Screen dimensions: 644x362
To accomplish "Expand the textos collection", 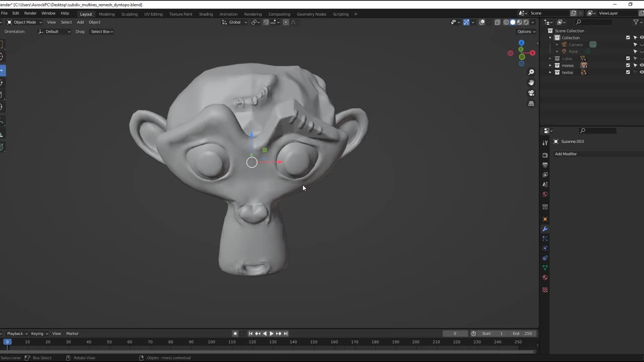I will tap(550, 72).
